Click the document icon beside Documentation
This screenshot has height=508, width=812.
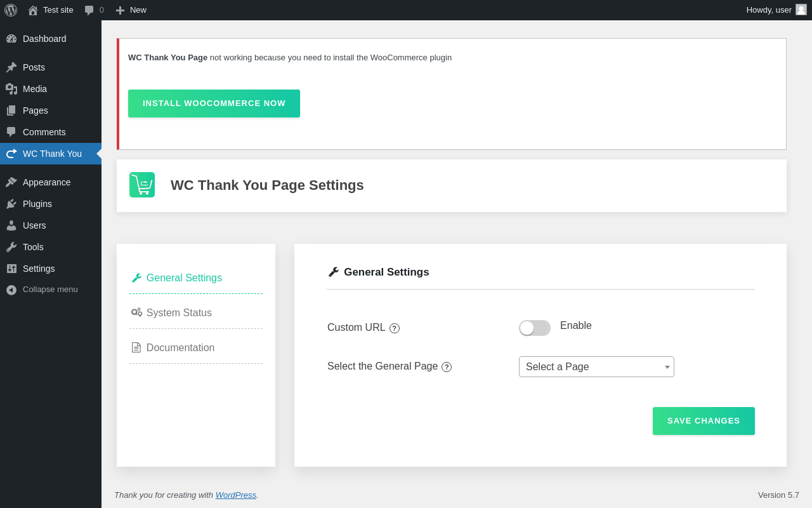(136, 347)
